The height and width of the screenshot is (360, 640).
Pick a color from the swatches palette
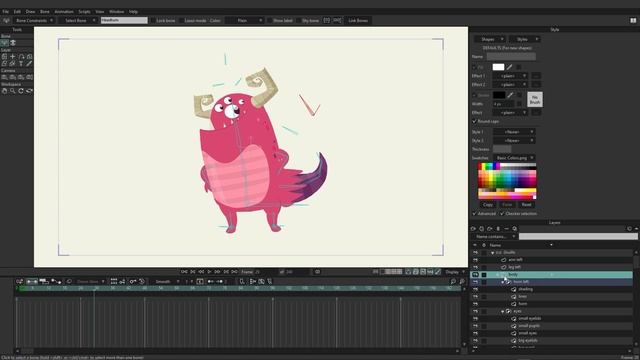507,181
